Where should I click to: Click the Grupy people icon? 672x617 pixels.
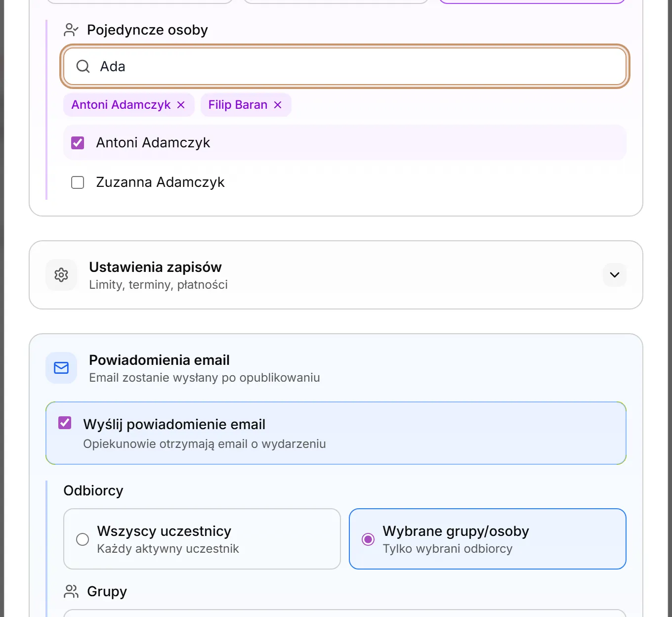[x=71, y=591]
